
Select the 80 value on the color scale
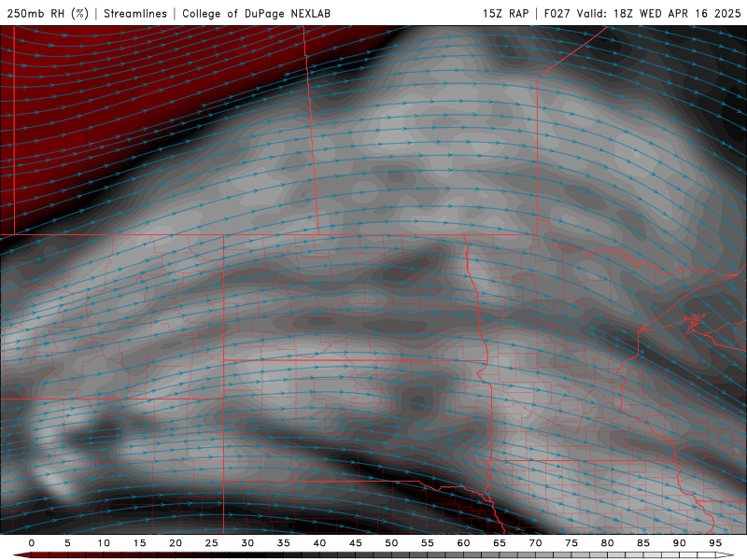pos(607,543)
